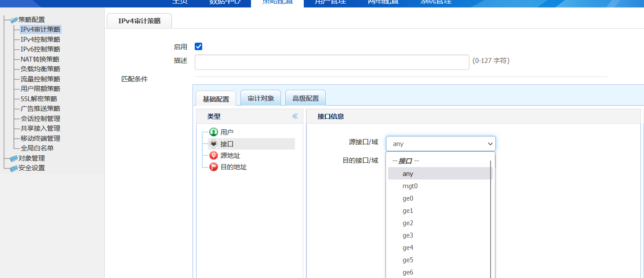Viewport: 644px width, 278px height.
Task: Open 负载均衡策略 in sidebar
Action: click(x=40, y=69)
